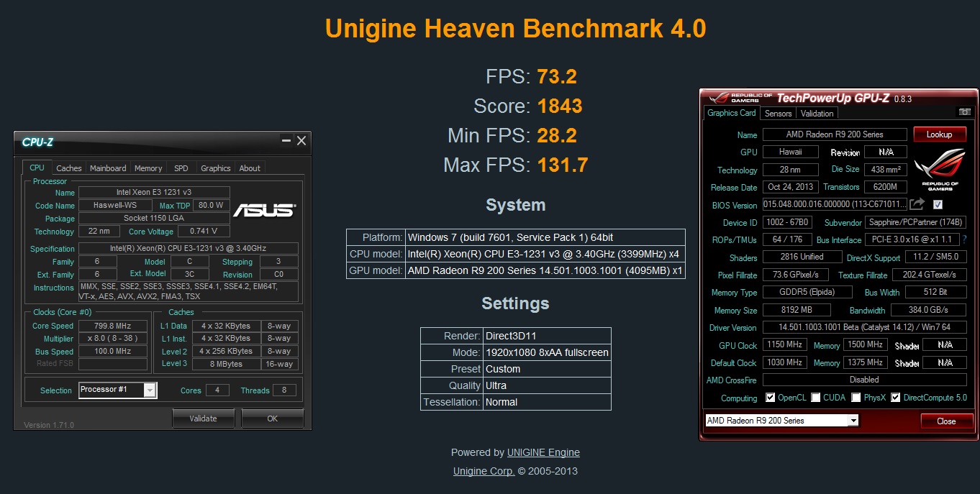Click the Core Voltage value 0.741 V
The height and width of the screenshot is (494, 980).
[204, 231]
